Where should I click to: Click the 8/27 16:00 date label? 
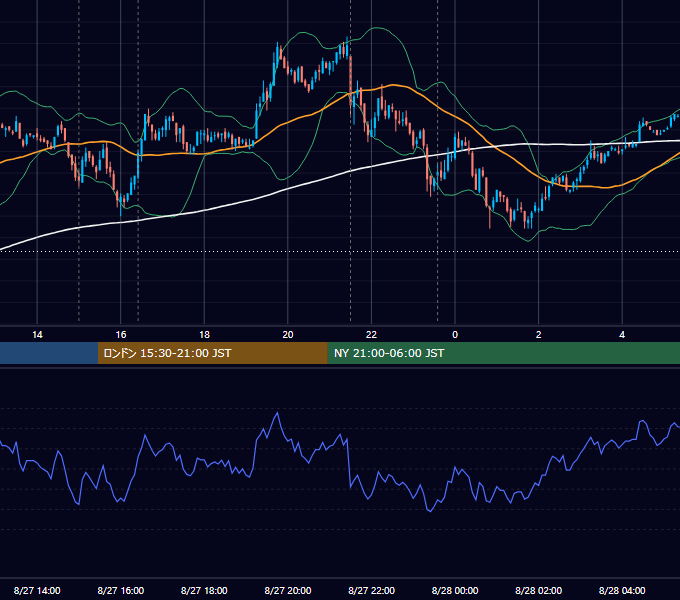pos(121,590)
